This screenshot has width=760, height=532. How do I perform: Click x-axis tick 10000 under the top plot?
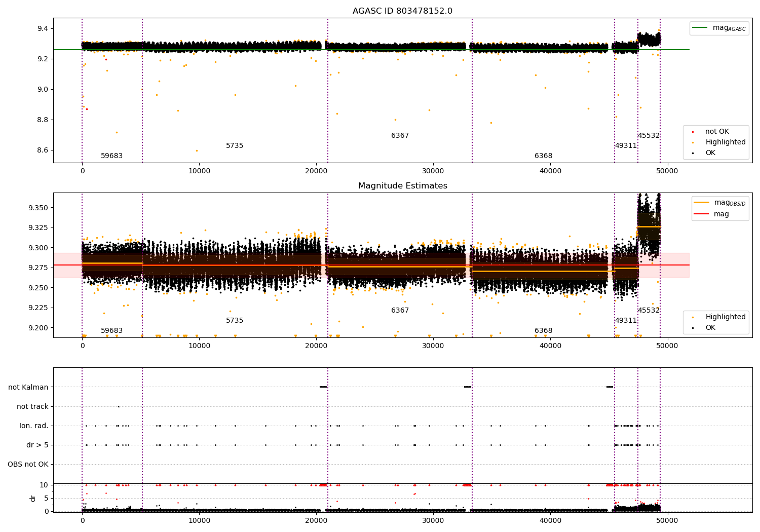[x=199, y=171]
